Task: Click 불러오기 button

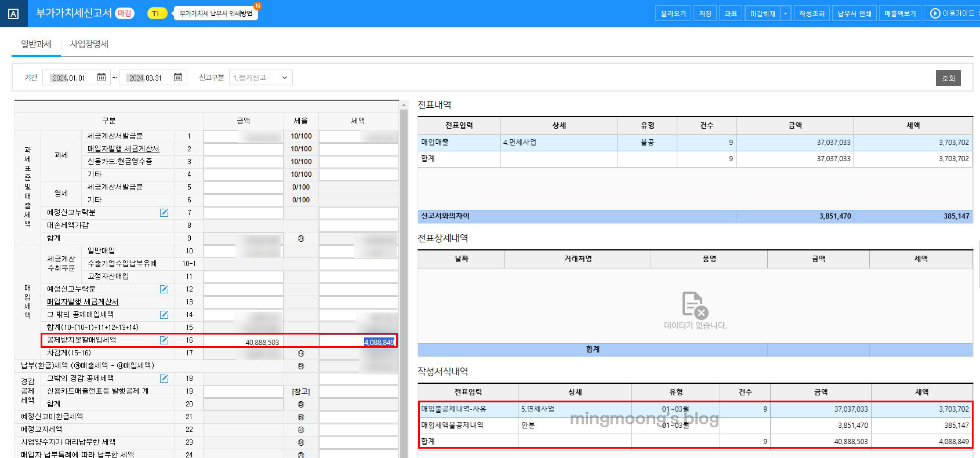Action: (x=673, y=13)
